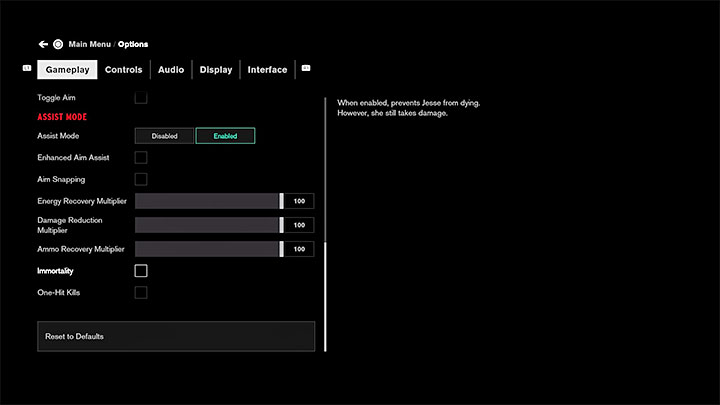This screenshot has height=405, width=720.
Task: Click the Damage Reduction Multiplier slider
Action: (208, 225)
